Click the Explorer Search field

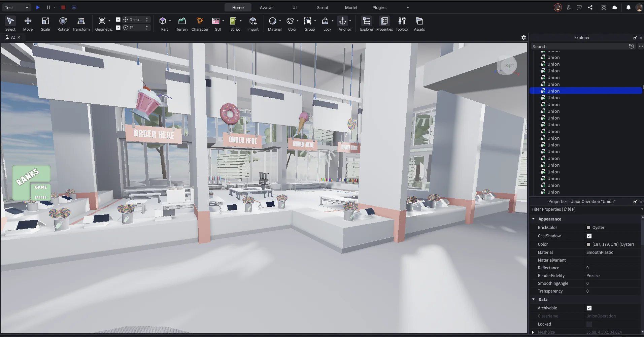coord(579,46)
